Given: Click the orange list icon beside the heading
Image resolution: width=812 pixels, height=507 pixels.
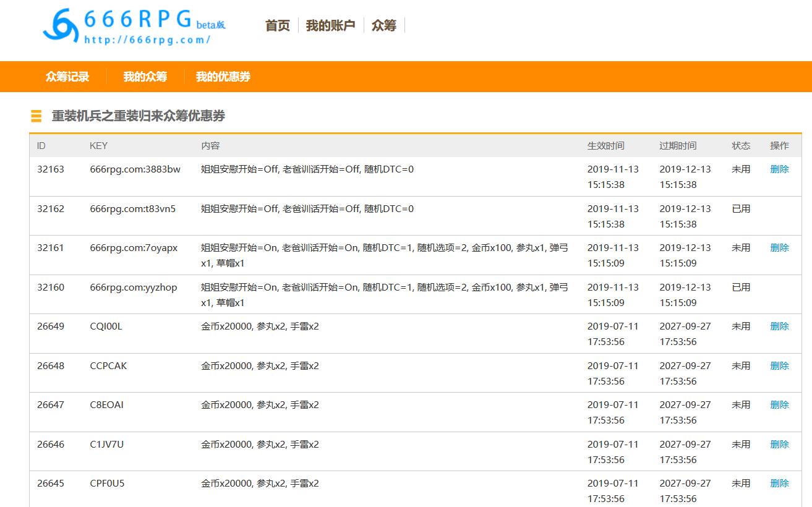Looking at the screenshot, I should (36, 116).
